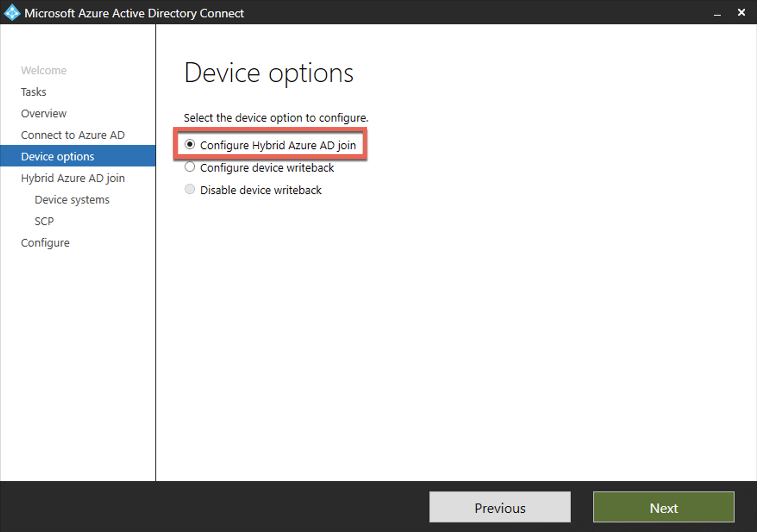The height and width of the screenshot is (532, 757).
Task: Open the Tasks step in sidebar
Action: tap(33, 92)
